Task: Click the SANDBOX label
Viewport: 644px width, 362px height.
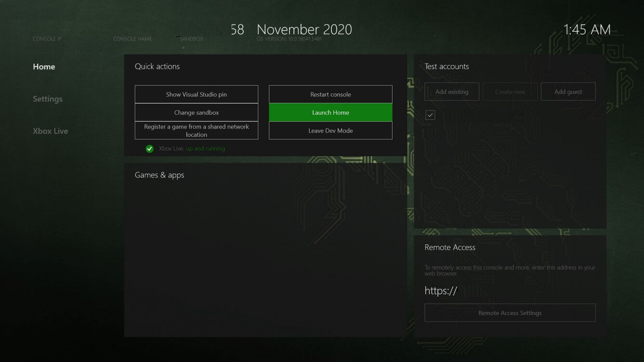Action: click(x=191, y=39)
